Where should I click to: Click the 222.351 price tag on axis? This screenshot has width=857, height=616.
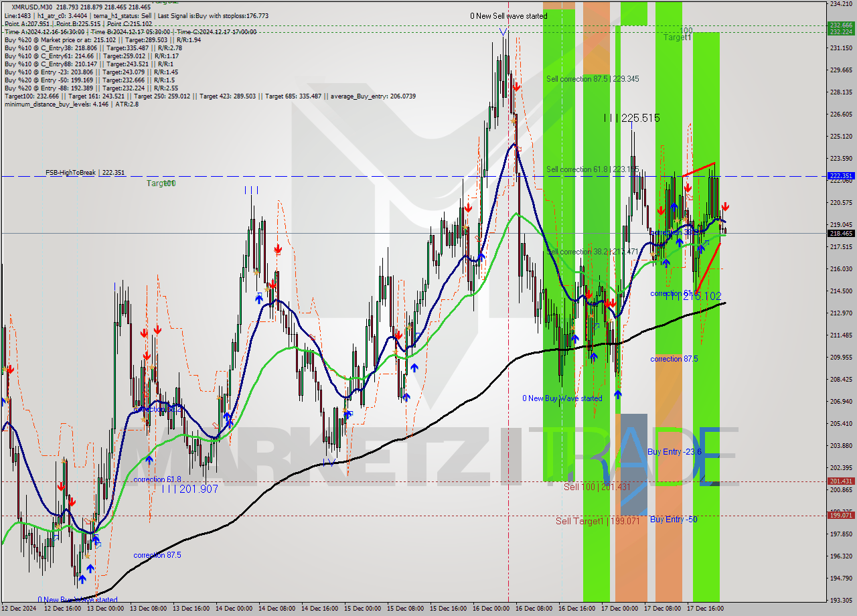coord(841,176)
